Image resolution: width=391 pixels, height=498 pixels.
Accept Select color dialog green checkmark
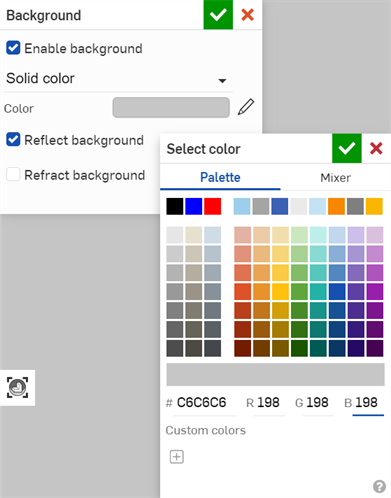(347, 148)
